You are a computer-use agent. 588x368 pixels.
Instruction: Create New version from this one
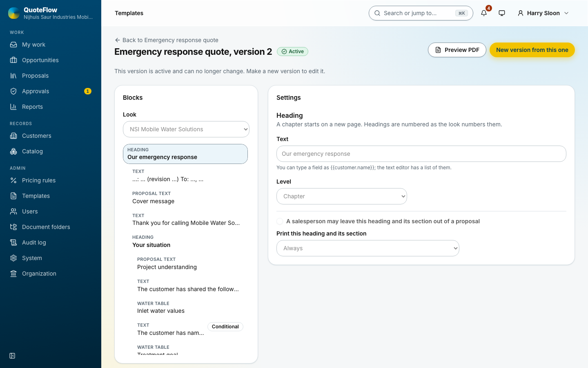click(x=532, y=50)
